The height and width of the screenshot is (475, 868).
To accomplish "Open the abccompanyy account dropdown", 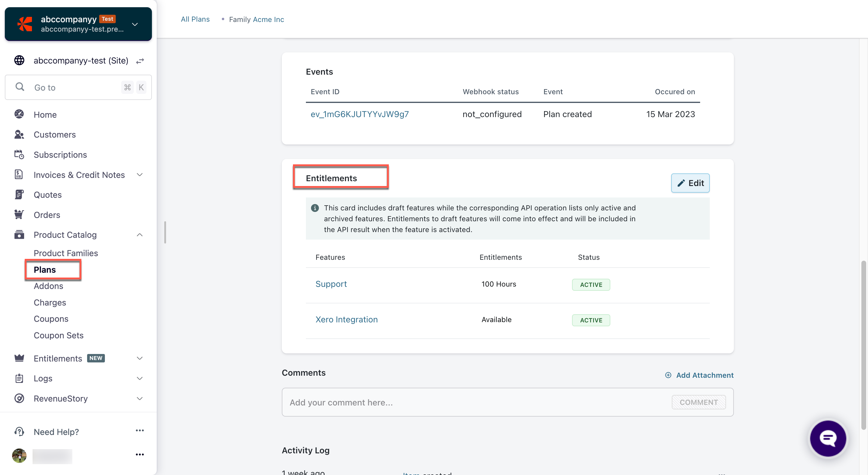I will [x=135, y=24].
